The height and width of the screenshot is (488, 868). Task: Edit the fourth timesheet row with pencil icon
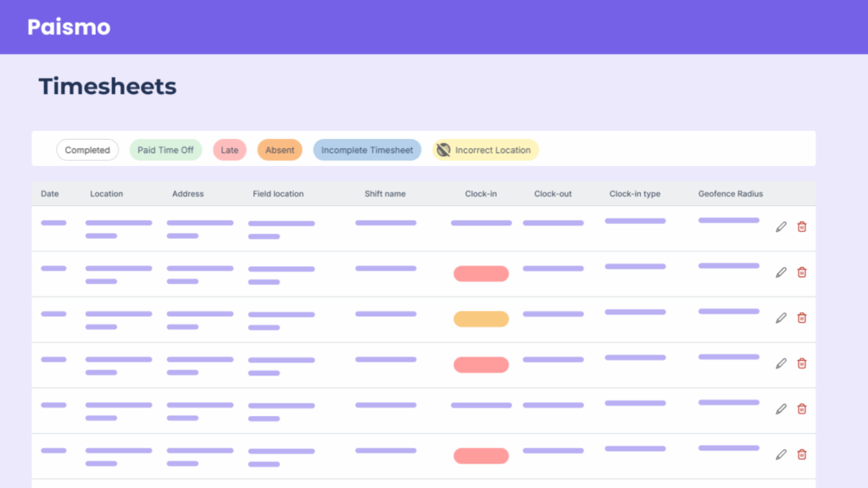(x=781, y=363)
